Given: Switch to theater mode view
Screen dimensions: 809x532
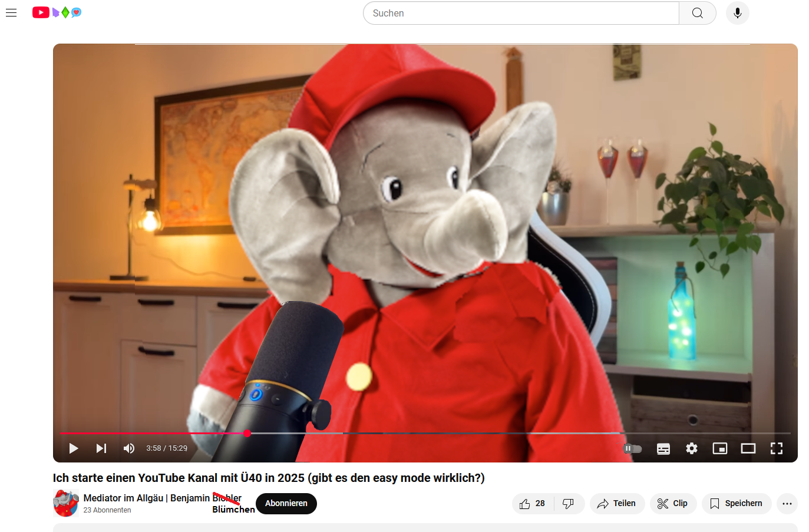Looking at the screenshot, I should pyautogui.click(x=748, y=448).
